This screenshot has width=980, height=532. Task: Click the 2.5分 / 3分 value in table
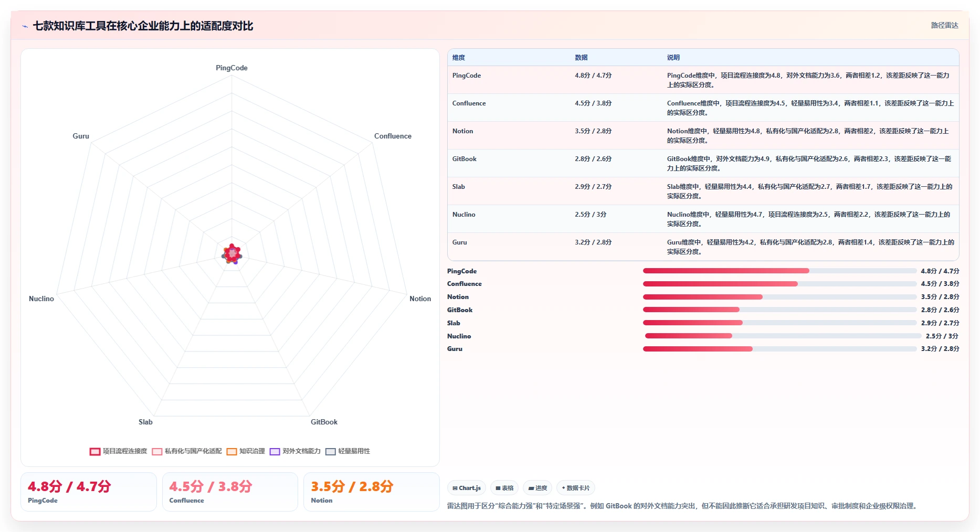(x=591, y=215)
